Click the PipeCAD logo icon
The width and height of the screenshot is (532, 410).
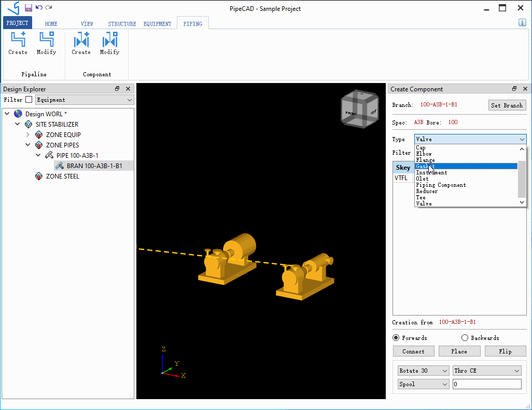pyautogui.click(x=13, y=8)
